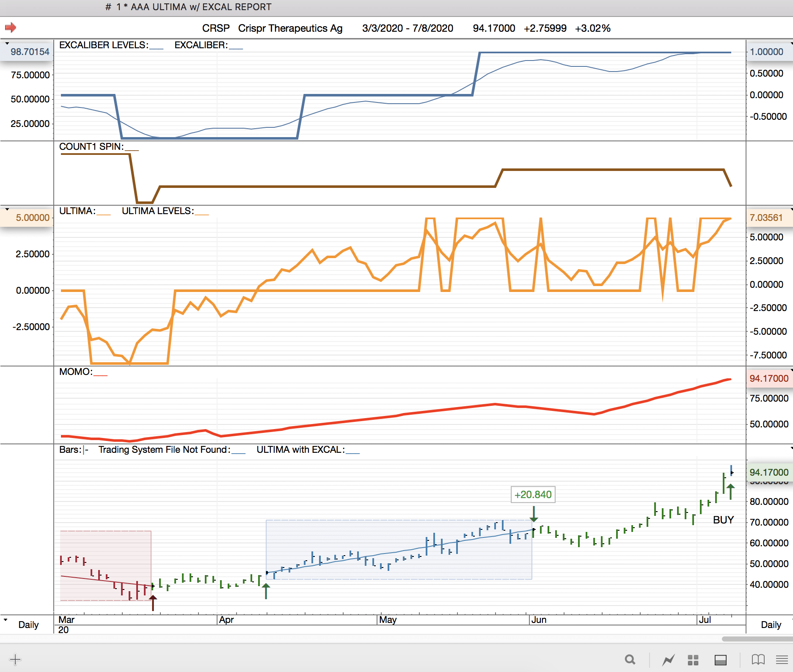Click the May label on the date axis
Image resolution: width=793 pixels, height=672 pixels.
pos(388,620)
